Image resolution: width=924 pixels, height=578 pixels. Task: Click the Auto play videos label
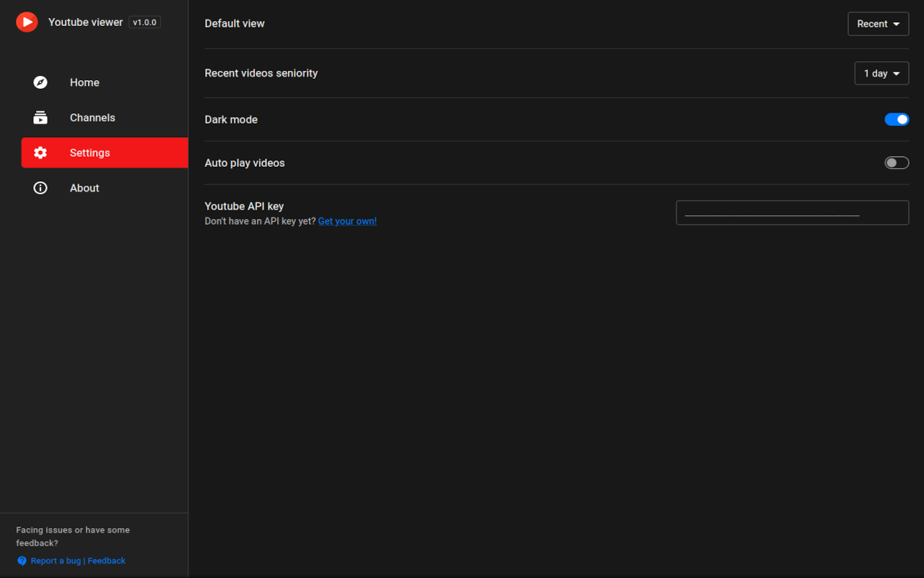tap(245, 163)
